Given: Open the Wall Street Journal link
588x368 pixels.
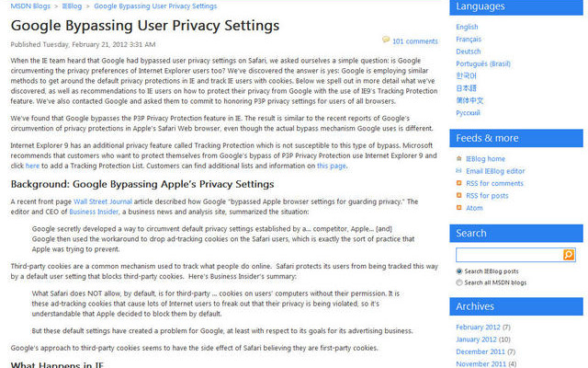Looking at the screenshot, I should (x=103, y=201).
